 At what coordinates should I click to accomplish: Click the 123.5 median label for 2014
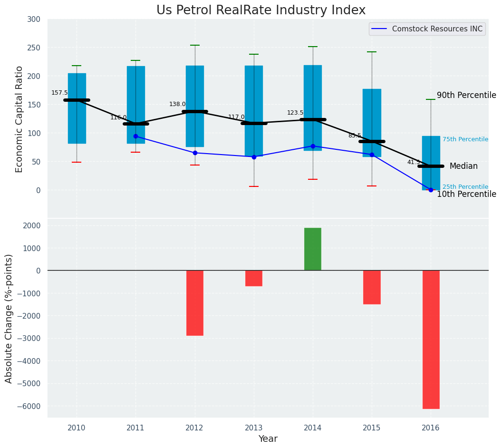coord(295,113)
